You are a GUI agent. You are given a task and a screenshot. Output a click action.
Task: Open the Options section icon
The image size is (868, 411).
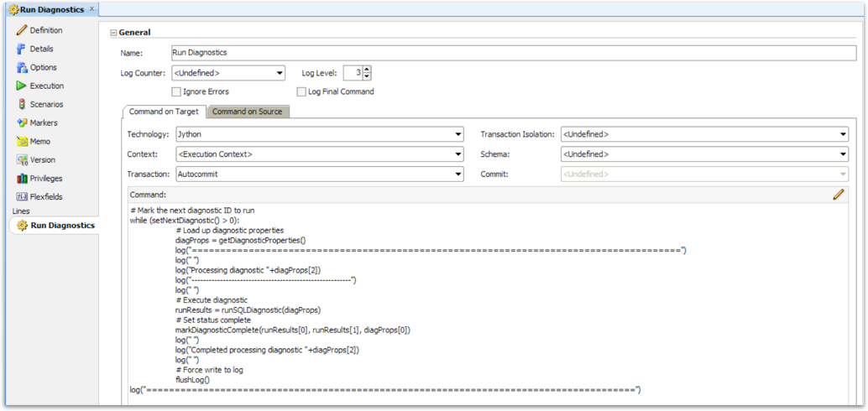22,67
